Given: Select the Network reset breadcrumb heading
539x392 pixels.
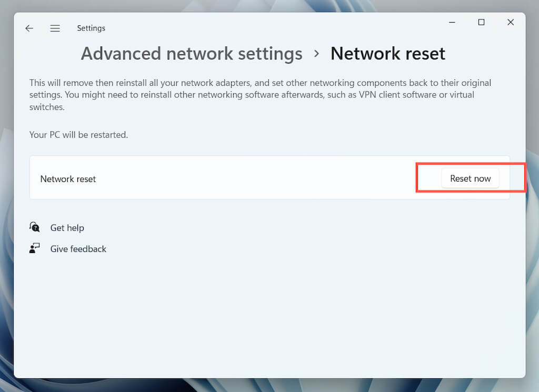Looking at the screenshot, I should [387, 54].
